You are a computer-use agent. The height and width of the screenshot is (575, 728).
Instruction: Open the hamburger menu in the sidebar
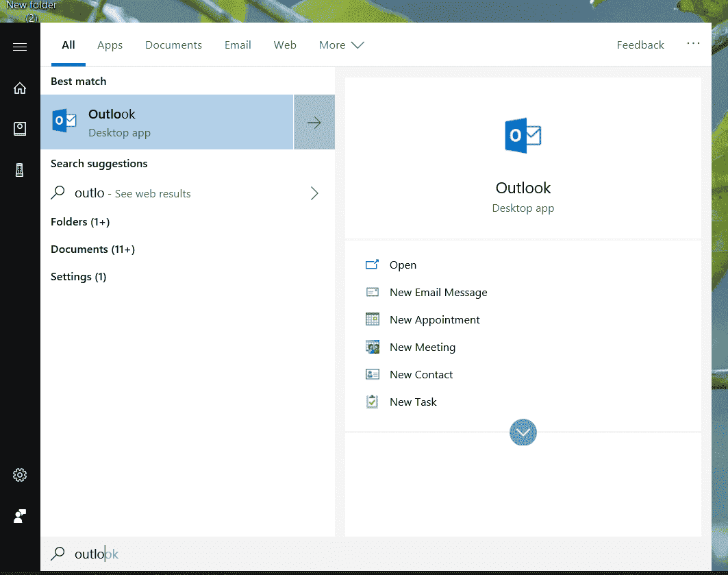click(x=19, y=47)
